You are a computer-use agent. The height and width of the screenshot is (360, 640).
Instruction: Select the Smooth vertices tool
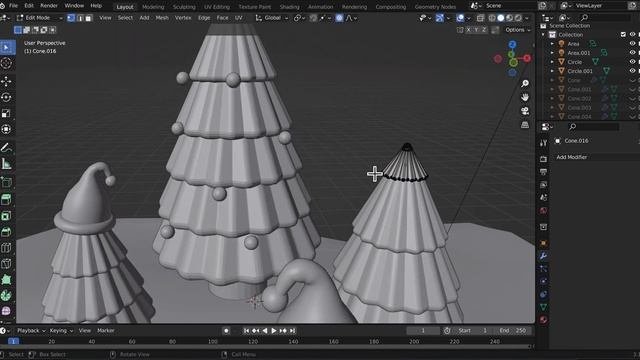tap(6, 311)
